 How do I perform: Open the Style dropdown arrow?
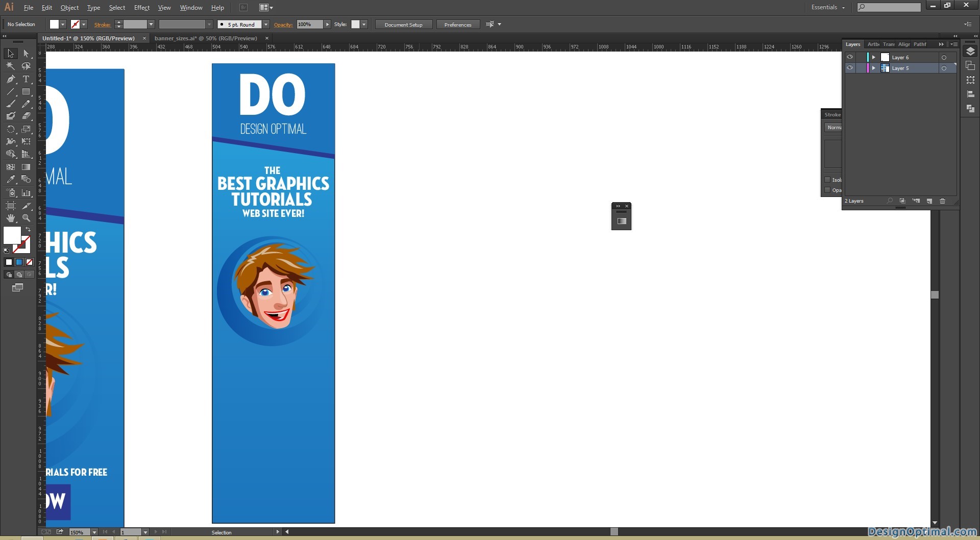tap(364, 24)
